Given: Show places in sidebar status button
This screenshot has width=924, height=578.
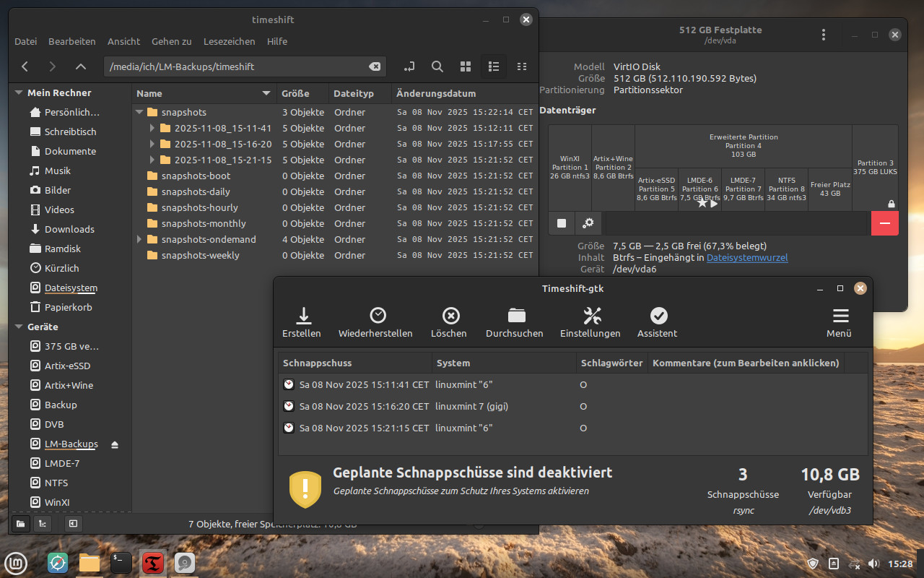Looking at the screenshot, I should (x=19, y=523).
